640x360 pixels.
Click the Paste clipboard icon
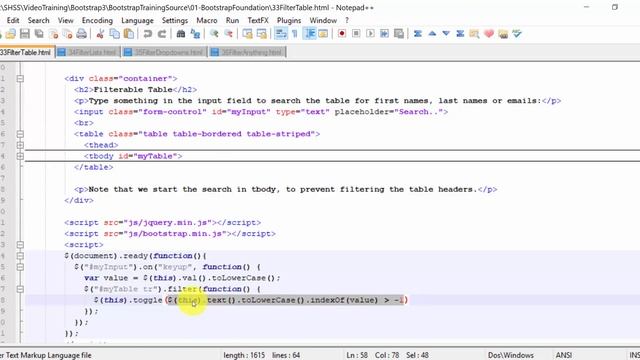point(129,34)
